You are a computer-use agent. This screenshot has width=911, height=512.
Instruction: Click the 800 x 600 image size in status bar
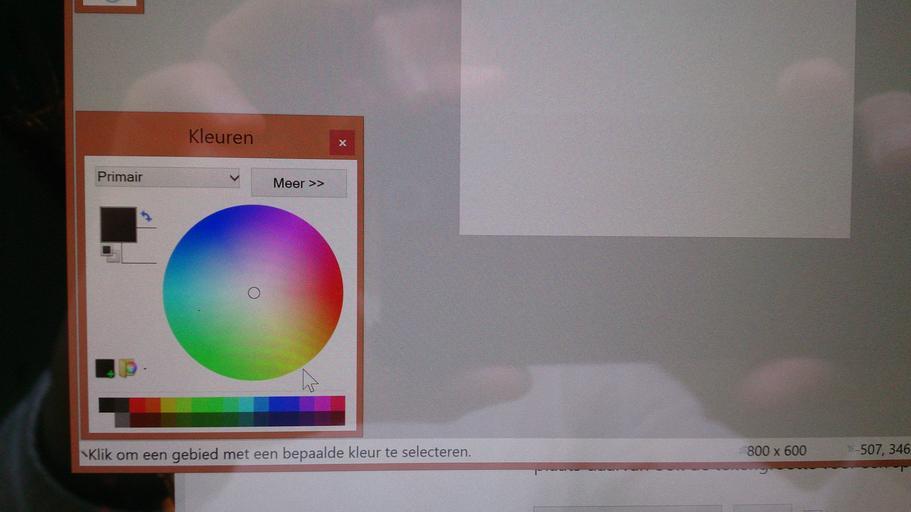(x=776, y=451)
